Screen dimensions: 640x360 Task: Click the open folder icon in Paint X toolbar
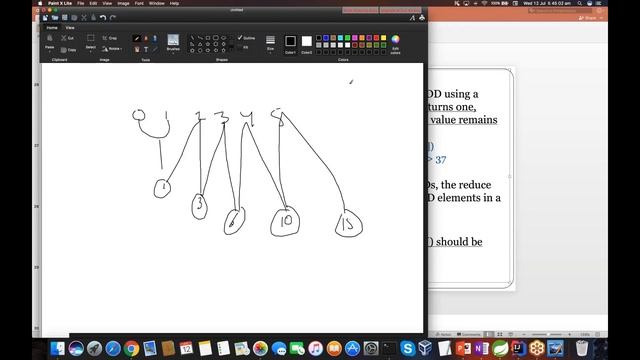[55, 18]
